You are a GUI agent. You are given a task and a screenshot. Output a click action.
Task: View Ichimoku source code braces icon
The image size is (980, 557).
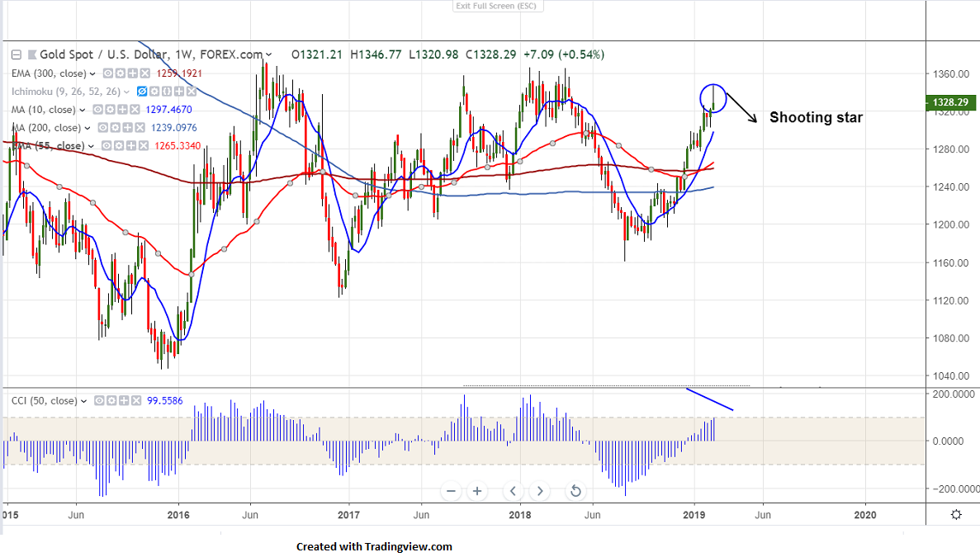(167, 92)
